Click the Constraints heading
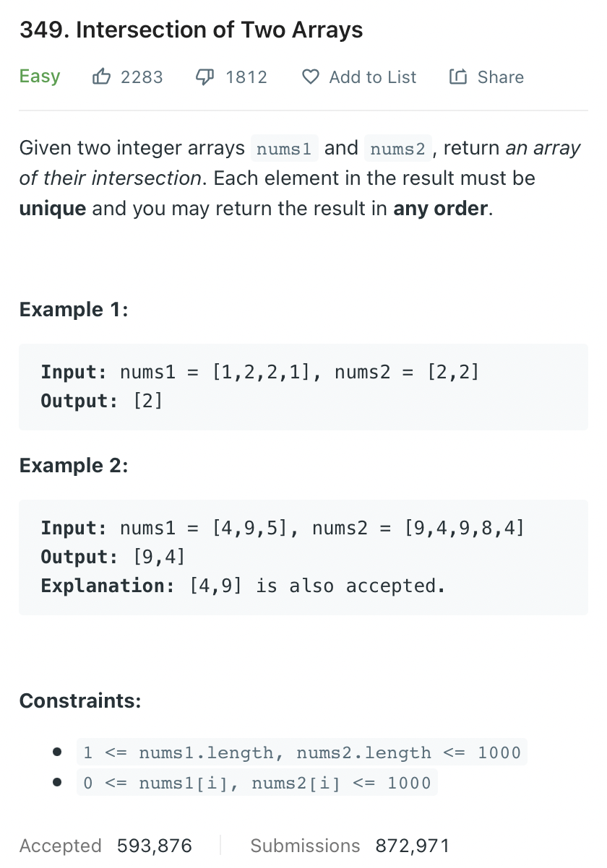607x868 pixels. 80,700
